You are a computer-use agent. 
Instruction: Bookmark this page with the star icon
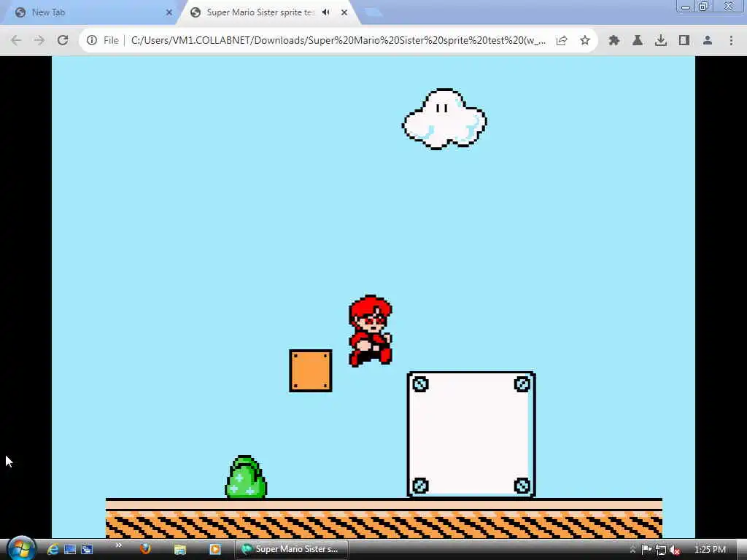click(585, 41)
